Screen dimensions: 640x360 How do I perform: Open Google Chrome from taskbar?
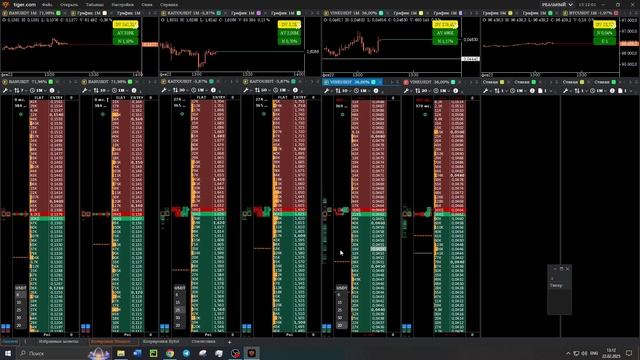point(170,353)
